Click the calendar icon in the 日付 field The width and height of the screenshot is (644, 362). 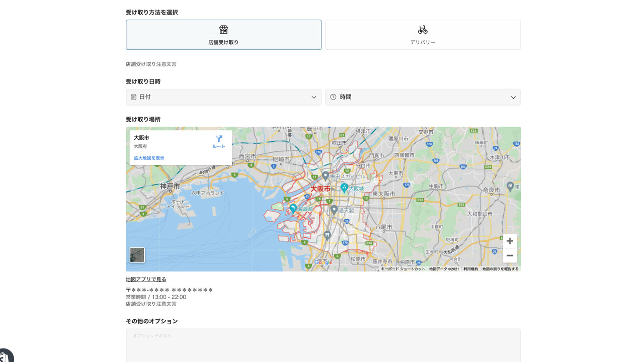coord(134,97)
